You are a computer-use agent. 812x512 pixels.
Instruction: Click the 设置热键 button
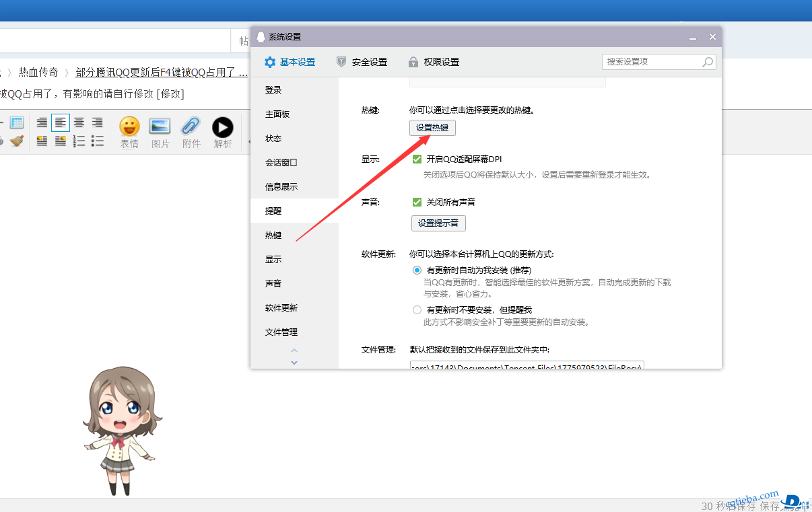click(432, 128)
